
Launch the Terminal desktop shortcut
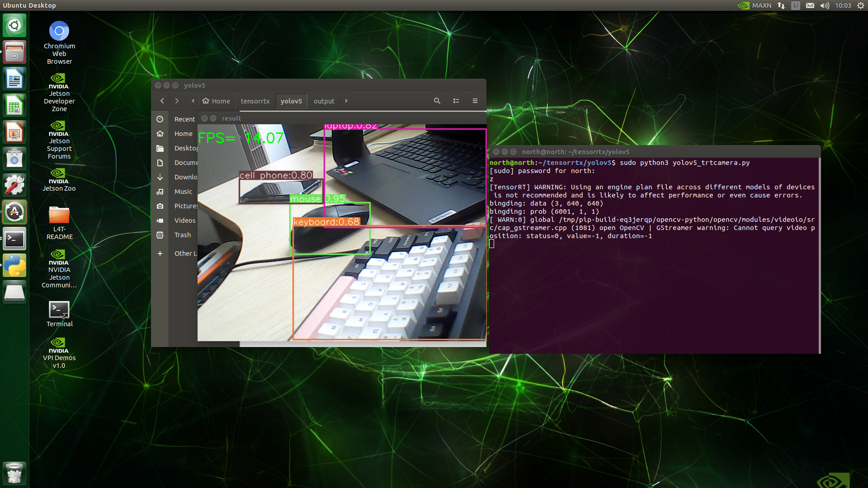(x=59, y=310)
